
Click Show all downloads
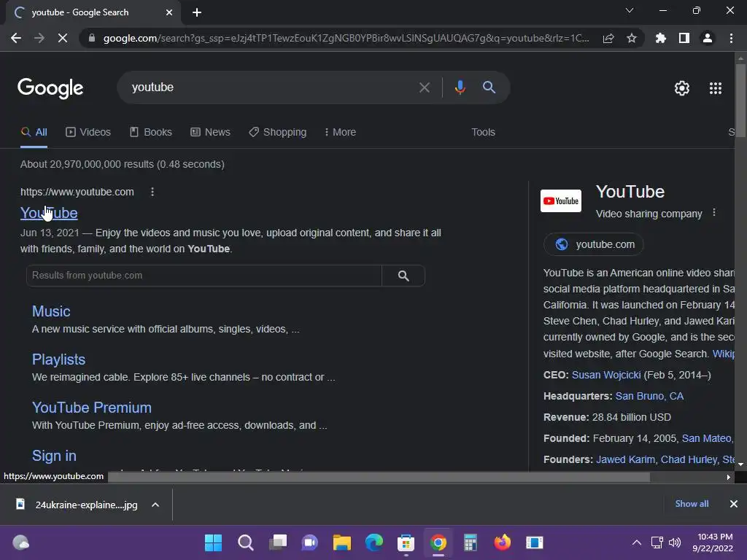(692, 504)
